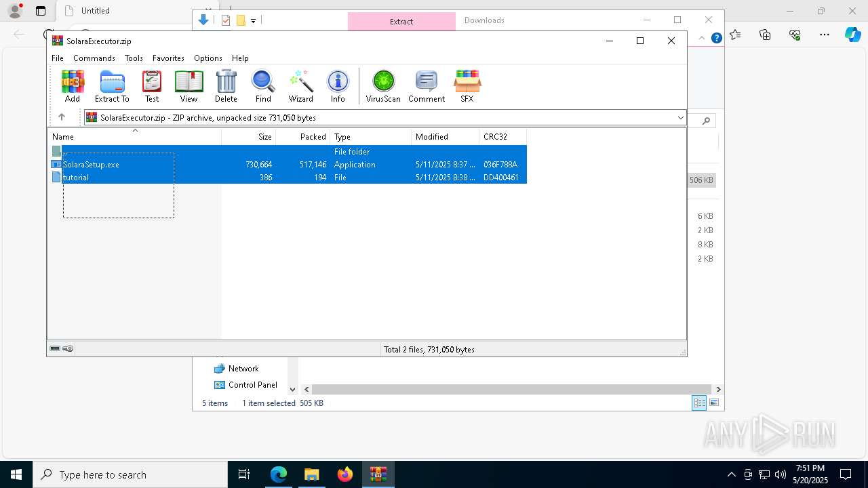
Task: Click the taskbar search box
Action: click(x=130, y=474)
